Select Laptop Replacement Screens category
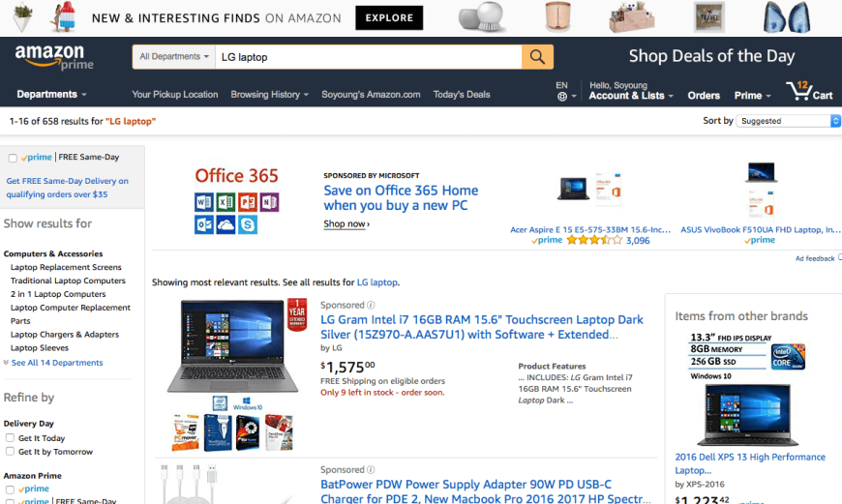The image size is (842, 504). 66,267
